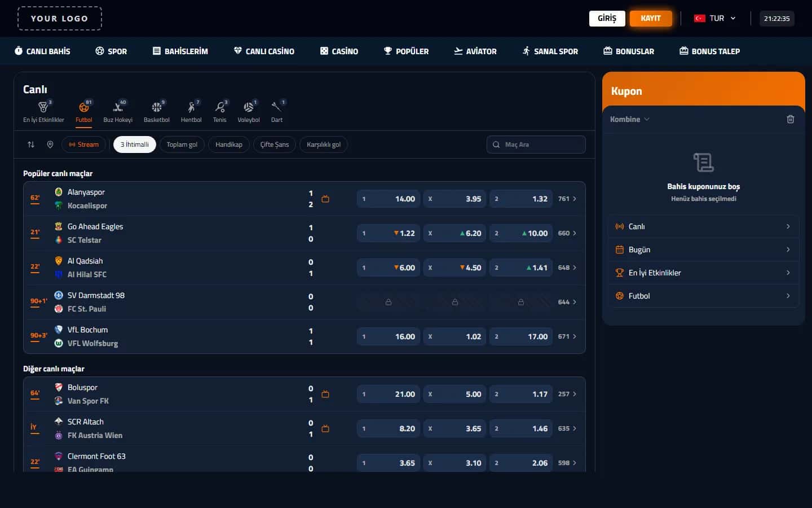Open the CANLI BAHİS menu

coord(42,51)
